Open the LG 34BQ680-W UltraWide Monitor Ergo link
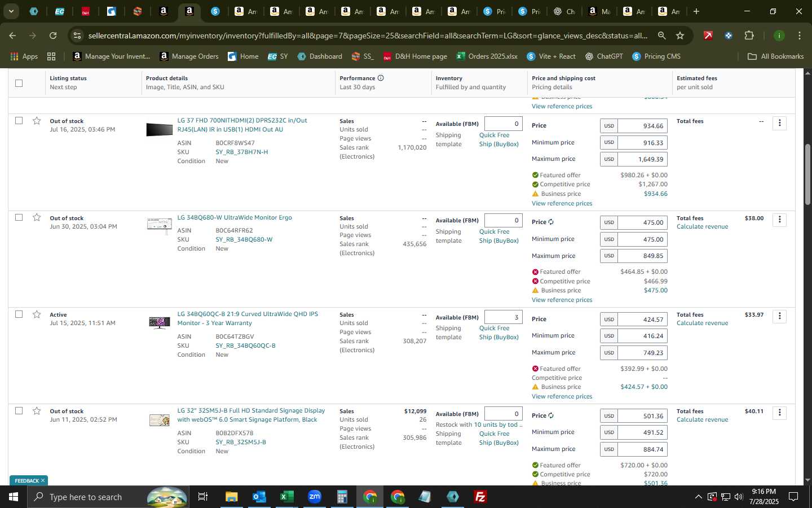Viewport: 812px width, 508px height. click(235, 217)
